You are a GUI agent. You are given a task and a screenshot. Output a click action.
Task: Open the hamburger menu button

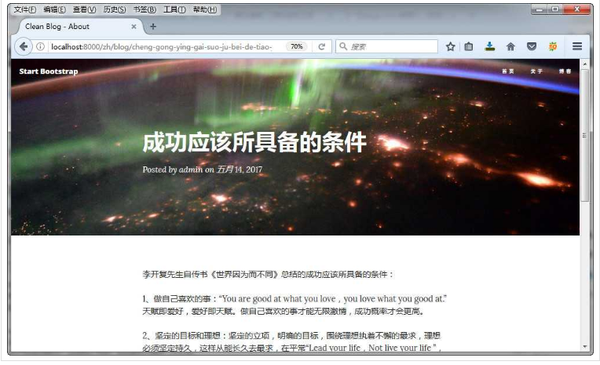pos(577,46)
